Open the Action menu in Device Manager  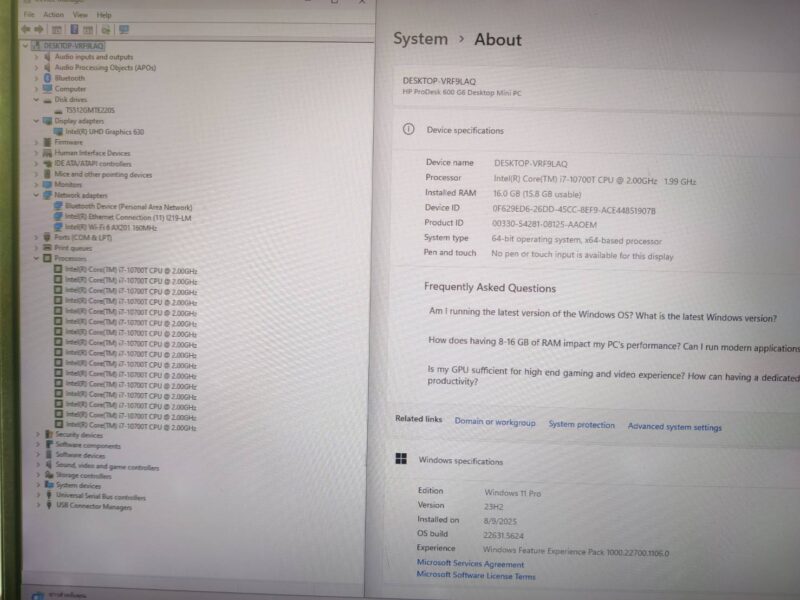coord(54,15)
